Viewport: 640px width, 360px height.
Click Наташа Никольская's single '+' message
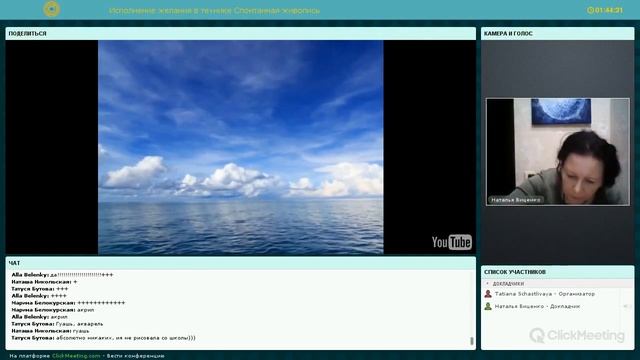click(44, 282)
